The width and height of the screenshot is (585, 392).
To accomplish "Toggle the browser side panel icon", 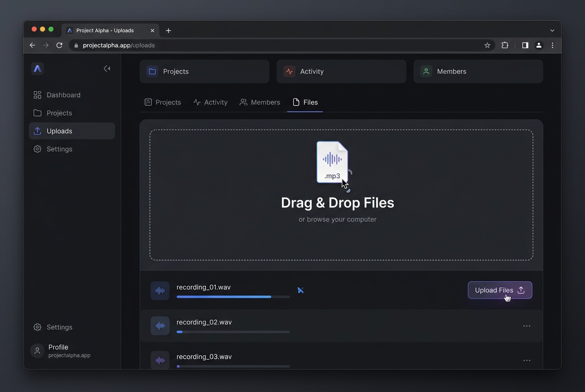I will [525, 45].
